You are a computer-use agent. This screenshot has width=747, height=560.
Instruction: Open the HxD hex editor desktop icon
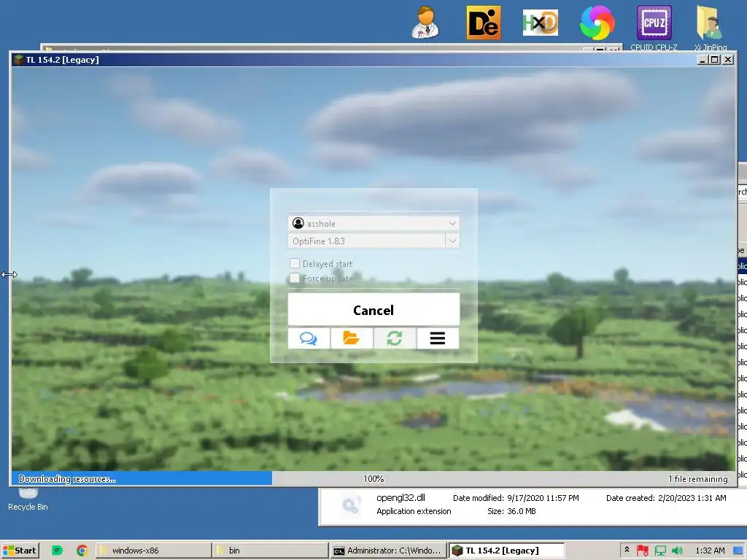(x=541, y=23)
